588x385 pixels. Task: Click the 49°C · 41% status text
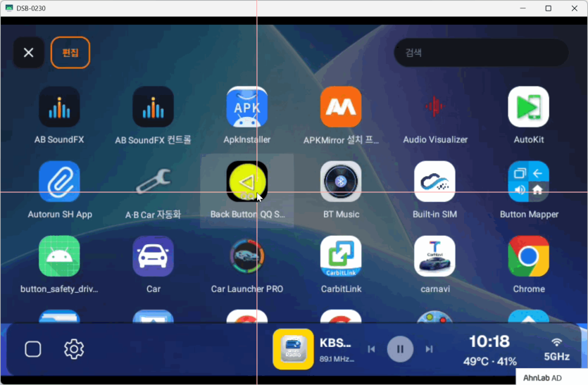pyautogui.click(x=489, y=361)
